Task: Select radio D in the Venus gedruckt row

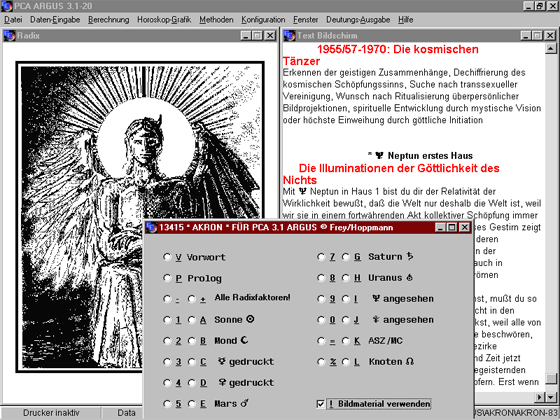Action: (x=192, y=383)
